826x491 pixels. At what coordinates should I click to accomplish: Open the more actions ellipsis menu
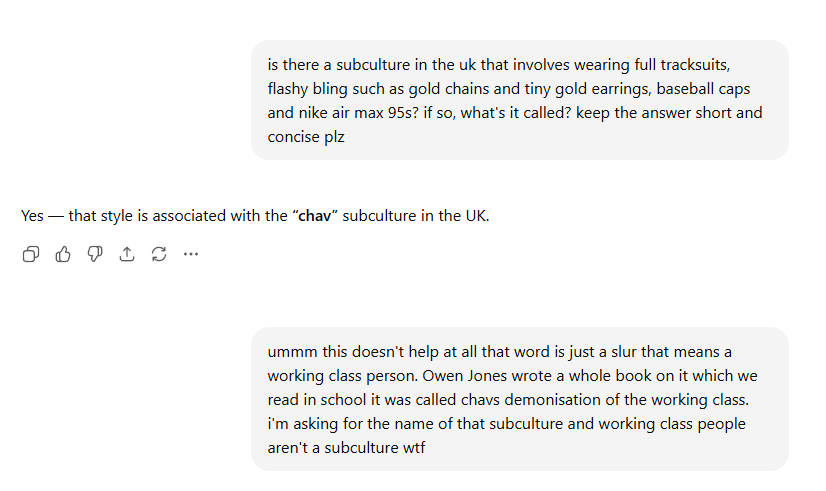(x=191, y=255)
